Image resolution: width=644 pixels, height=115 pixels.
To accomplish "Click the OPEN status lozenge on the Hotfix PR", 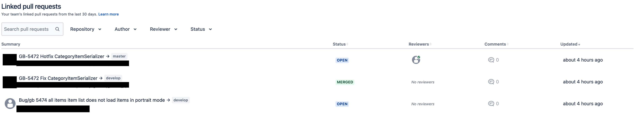I will (x=342, y=60).
